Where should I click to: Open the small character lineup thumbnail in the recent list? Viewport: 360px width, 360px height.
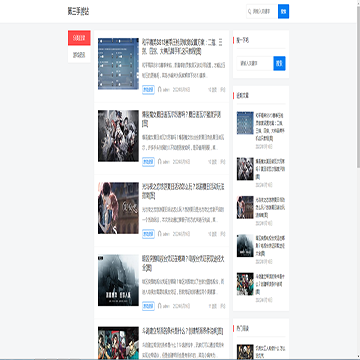click(x=245, y=284)
